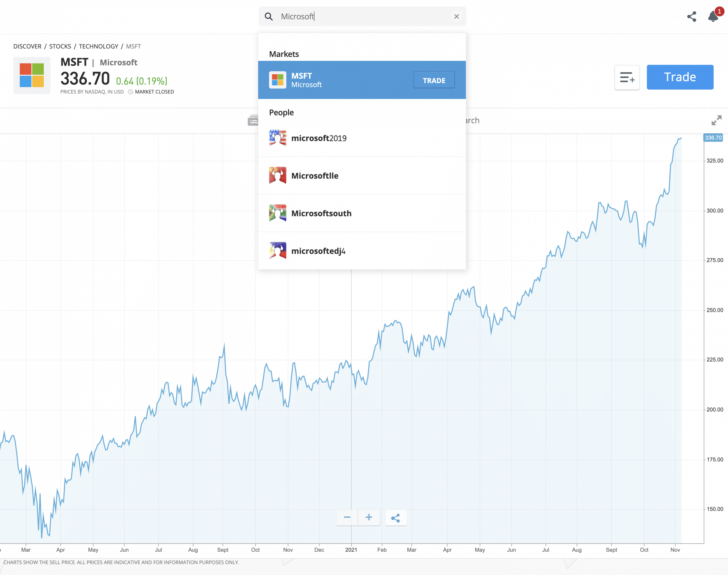Click microsoftedj4 avatar

(278, 251)
